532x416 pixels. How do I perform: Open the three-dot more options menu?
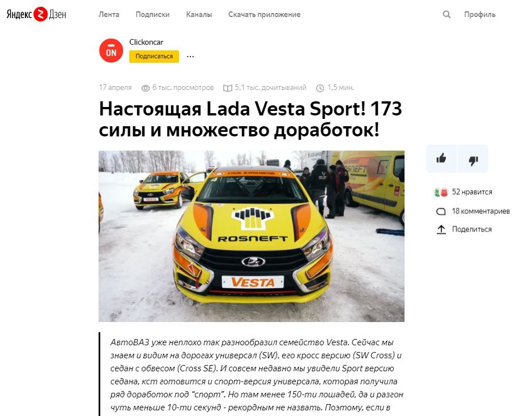[x=190, y=56]
